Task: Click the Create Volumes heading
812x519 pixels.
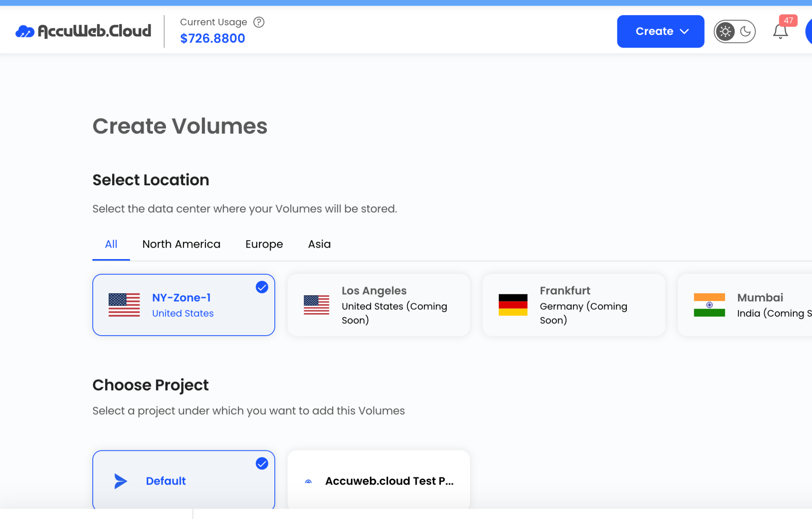Action: (x=180, y=126)
